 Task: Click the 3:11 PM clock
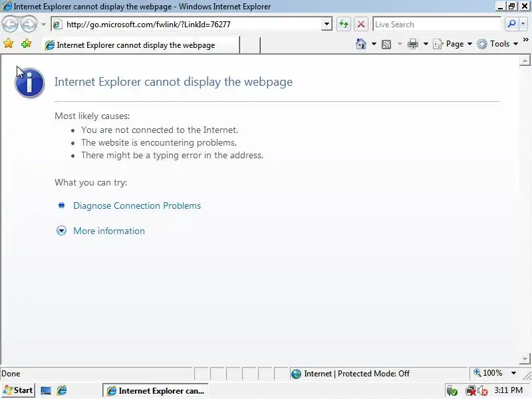click(x=508, y=390)
